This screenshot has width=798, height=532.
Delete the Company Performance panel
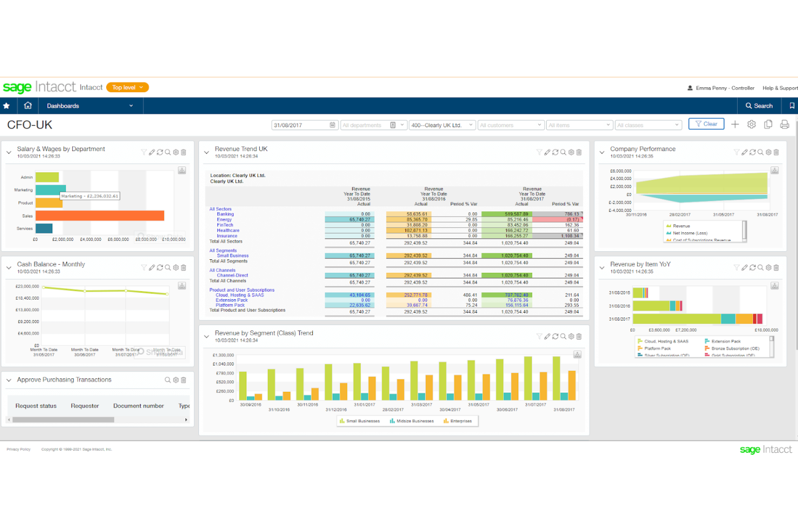776,153
